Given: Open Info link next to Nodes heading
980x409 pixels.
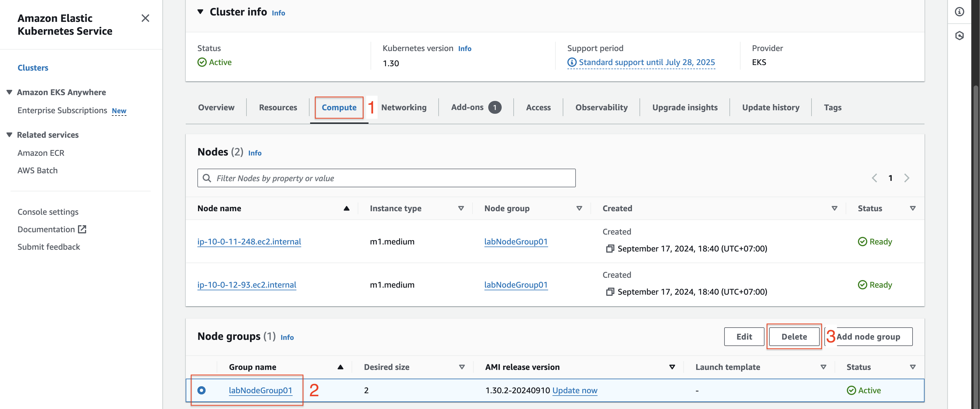Looking at the screenshot, I should pyautogui.click(x=255, y=153).
